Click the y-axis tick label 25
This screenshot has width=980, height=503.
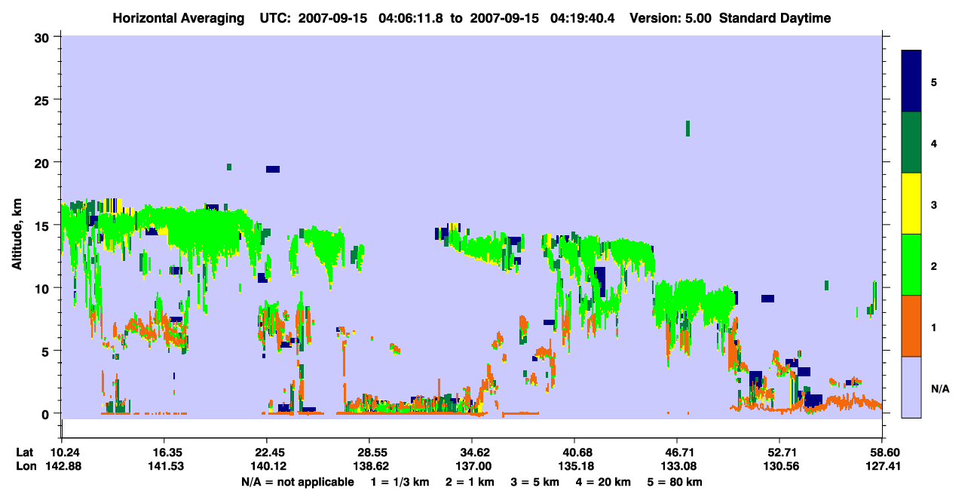tap(44, 100)
